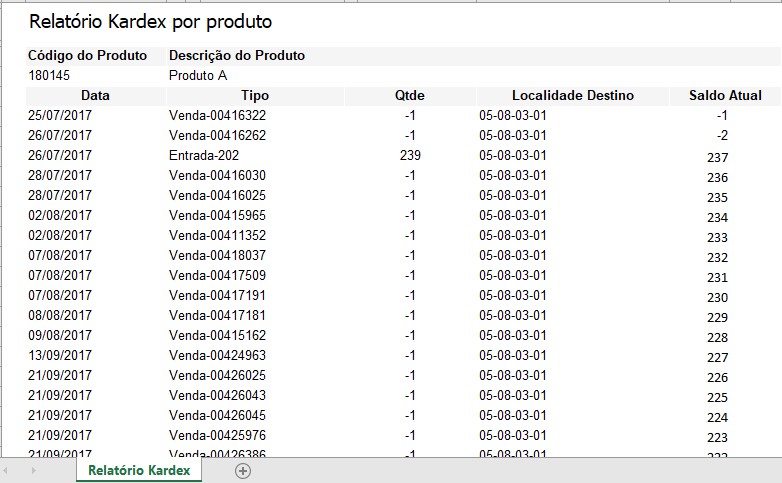The height and width of the screenshot is (483, 782).
Task: Click the Venda-00415162 cell
Action: point(217,336)
